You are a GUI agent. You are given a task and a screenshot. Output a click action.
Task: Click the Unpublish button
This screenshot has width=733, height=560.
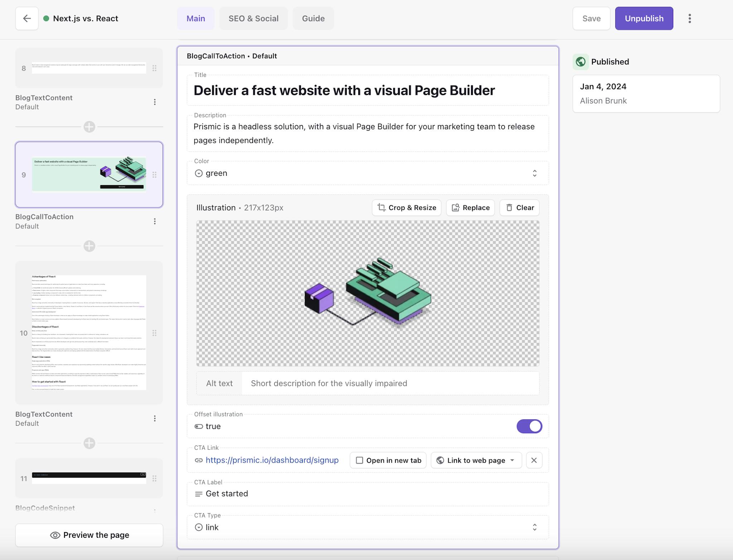tap(644, 18)
